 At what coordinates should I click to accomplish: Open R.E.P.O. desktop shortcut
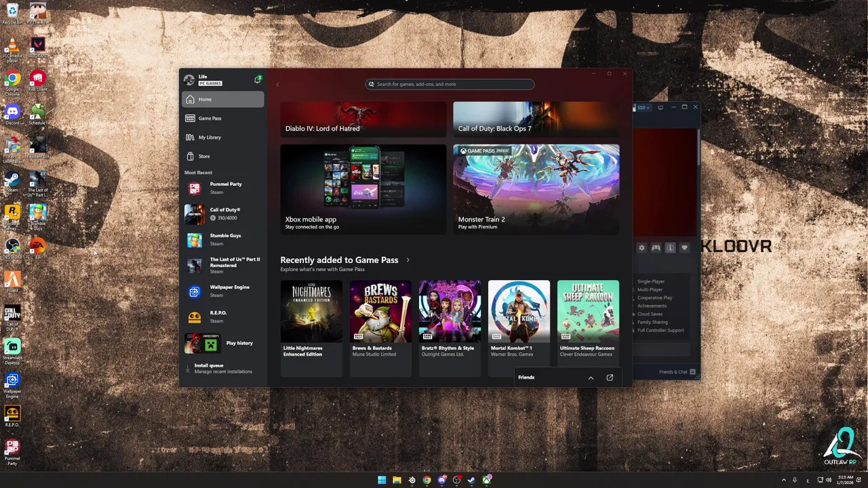click(x=12, y=416)
